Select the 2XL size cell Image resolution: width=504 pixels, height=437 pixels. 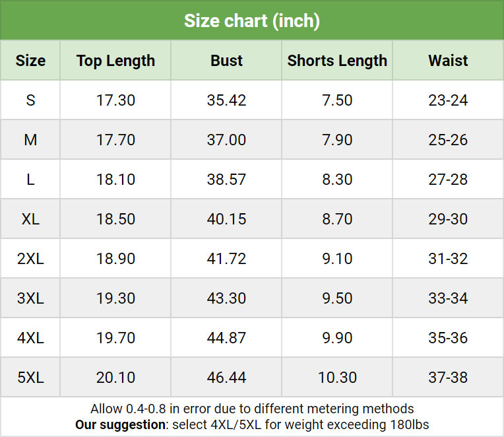30,259
